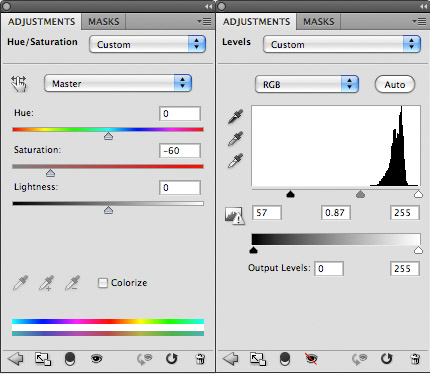Open the RGB channel dropdown
The width and height of the screenshot is (430, 374).
click(307, 84)
